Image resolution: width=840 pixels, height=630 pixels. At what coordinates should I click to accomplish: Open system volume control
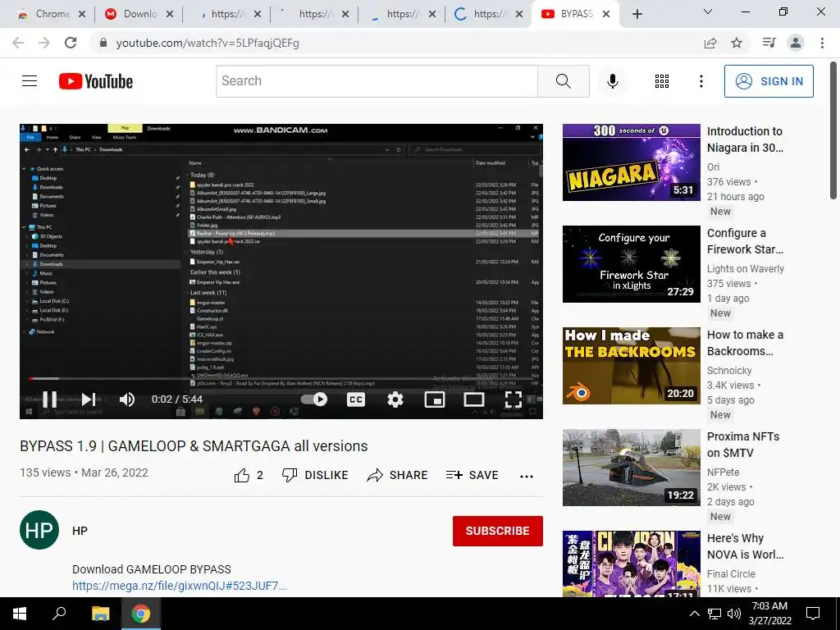[x=734, y=614]
